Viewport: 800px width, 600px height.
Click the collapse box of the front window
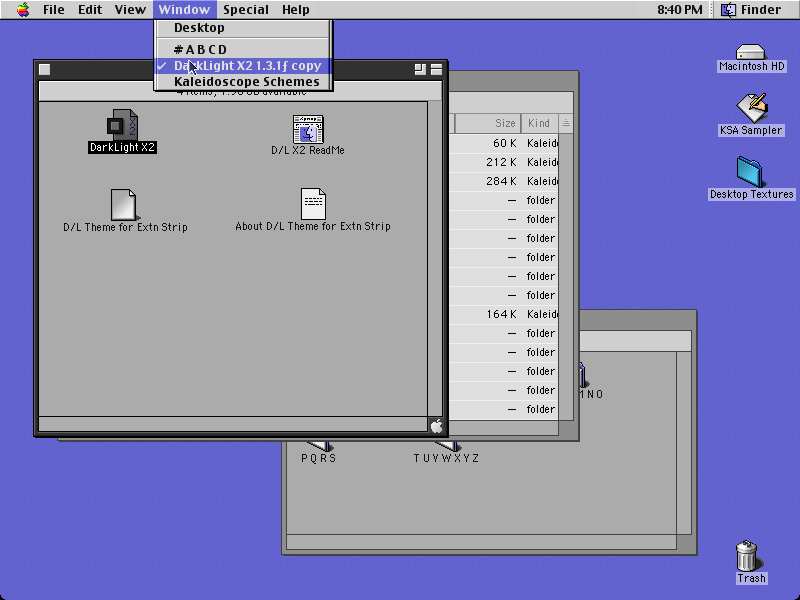[x=436, y=69]
